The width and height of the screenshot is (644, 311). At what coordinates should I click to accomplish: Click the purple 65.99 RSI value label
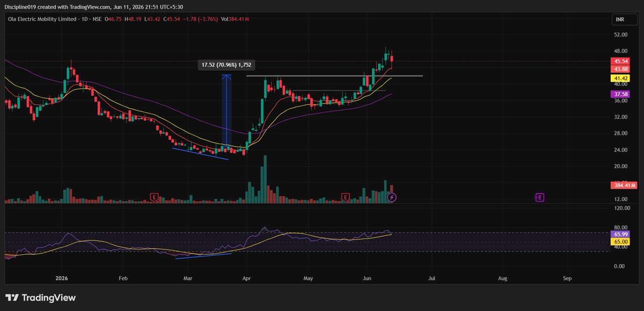pyautogui.click(x=621, y=235)
